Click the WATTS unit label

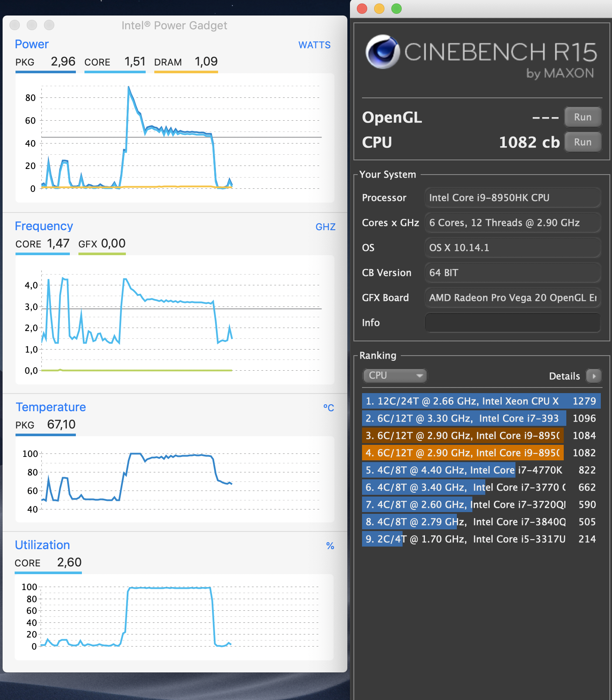(315, 45)
